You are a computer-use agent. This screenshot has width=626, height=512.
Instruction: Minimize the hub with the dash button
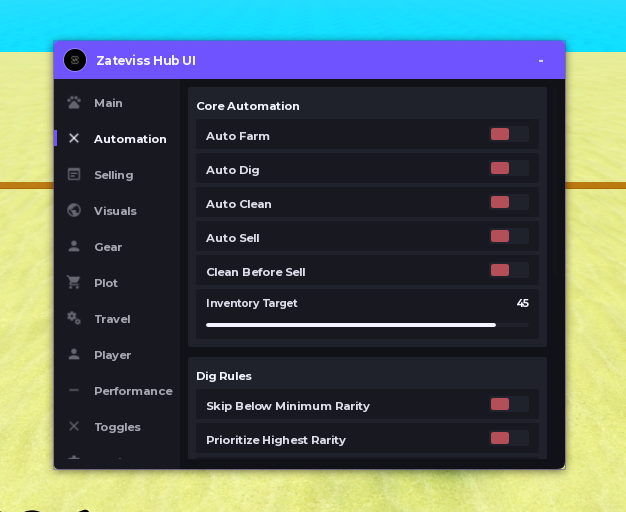click(x=541, y=61)
